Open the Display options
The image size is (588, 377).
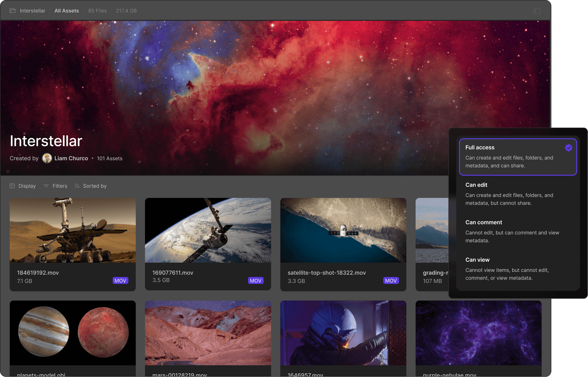23,186
